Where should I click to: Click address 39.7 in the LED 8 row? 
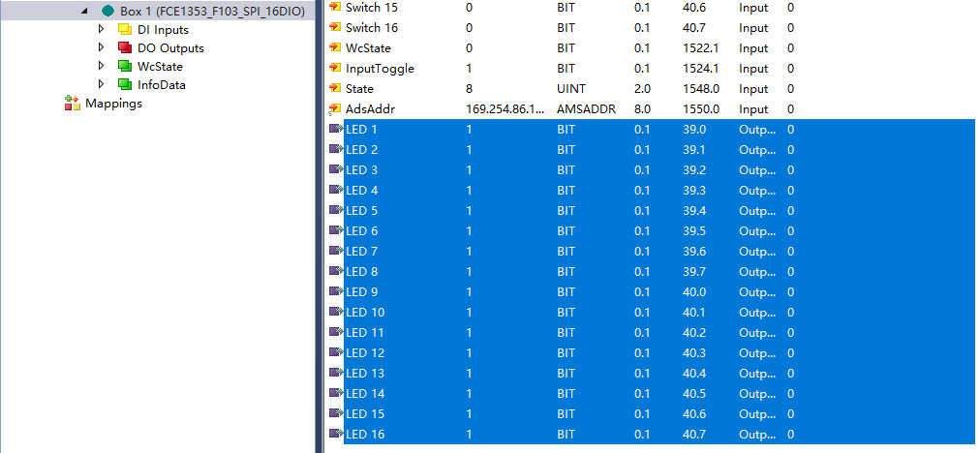click(x=694, y=272)
